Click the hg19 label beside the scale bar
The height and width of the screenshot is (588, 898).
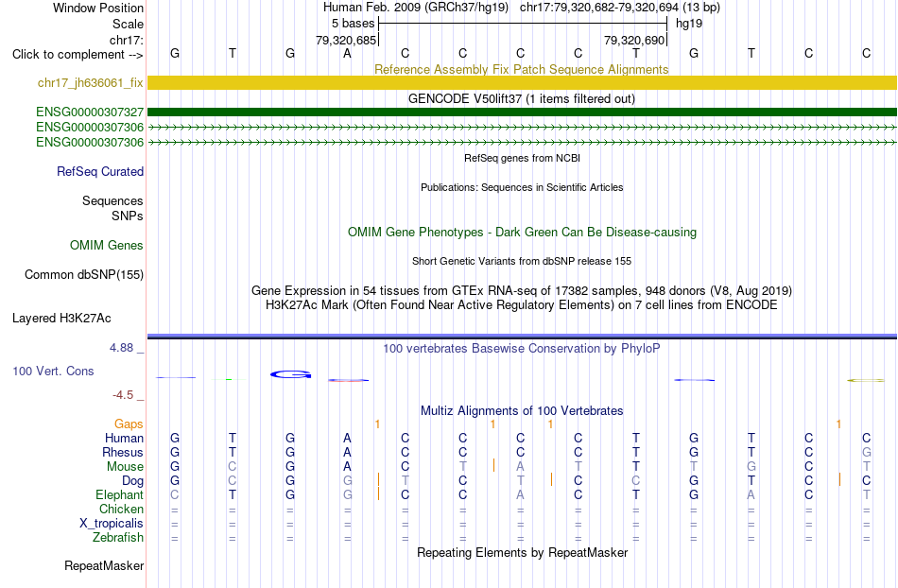click(689, 24)
